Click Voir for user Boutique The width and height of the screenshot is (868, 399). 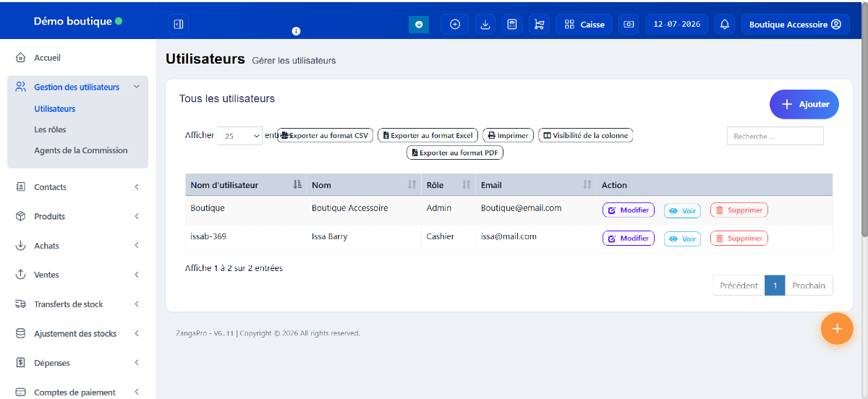(x=682, y=210)
